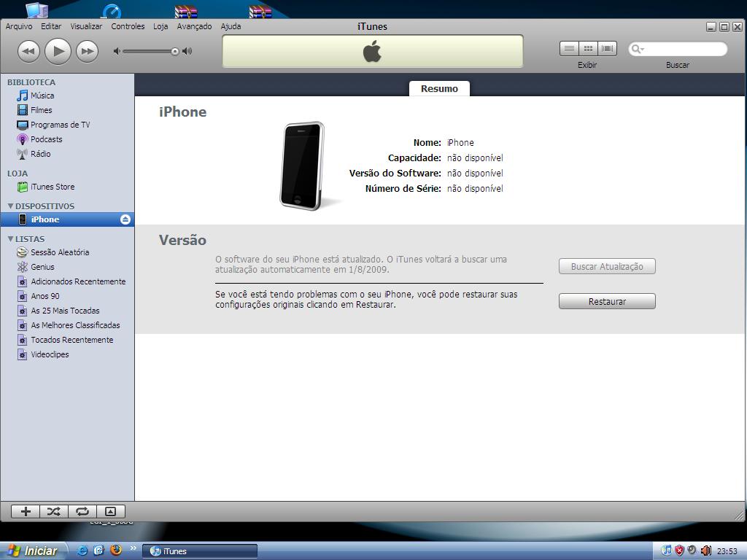This screenshot has width=747, height=560.
Task: Select the iPhone device in sidebar
Action: [67, 219]
